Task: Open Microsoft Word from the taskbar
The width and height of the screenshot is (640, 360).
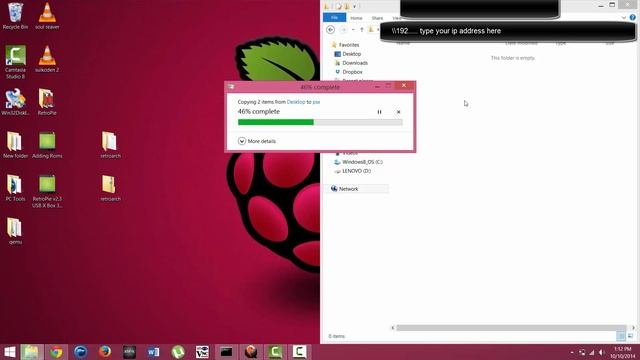Action: coord(153,352)
